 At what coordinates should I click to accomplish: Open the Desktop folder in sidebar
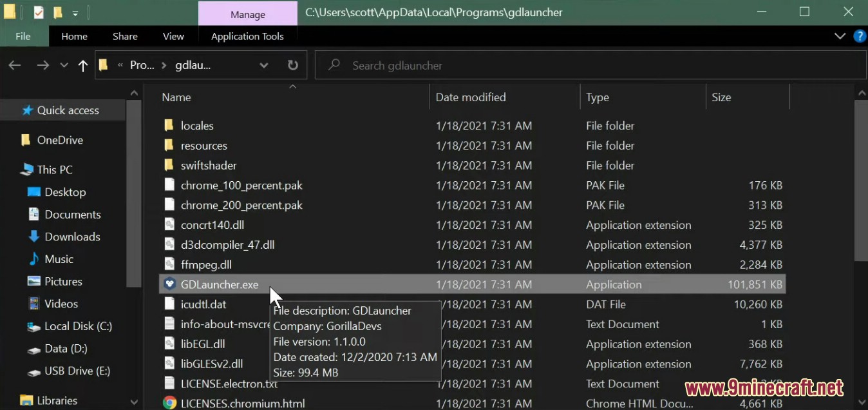(65, 192)
